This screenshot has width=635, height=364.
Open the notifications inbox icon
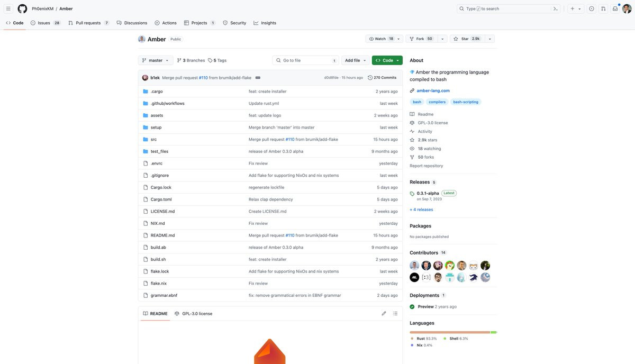tap(615, 8)
